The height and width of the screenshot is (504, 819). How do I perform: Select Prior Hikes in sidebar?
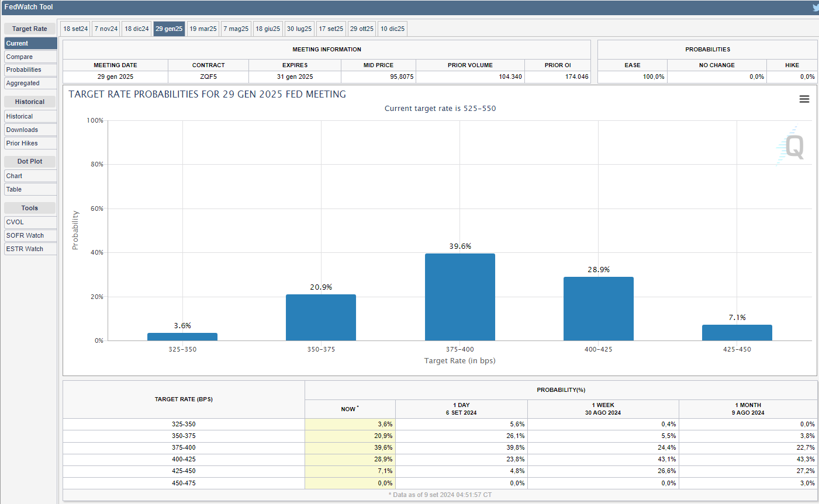coord(30,143)
